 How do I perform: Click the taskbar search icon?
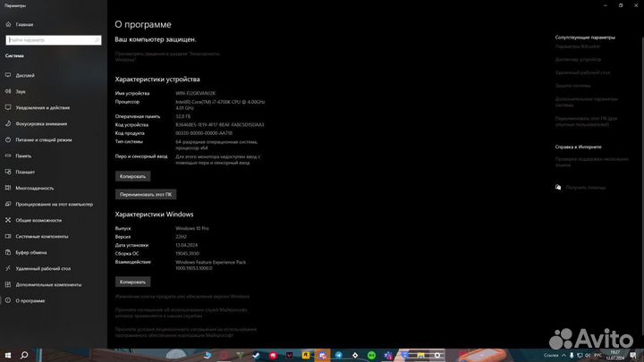25,355
